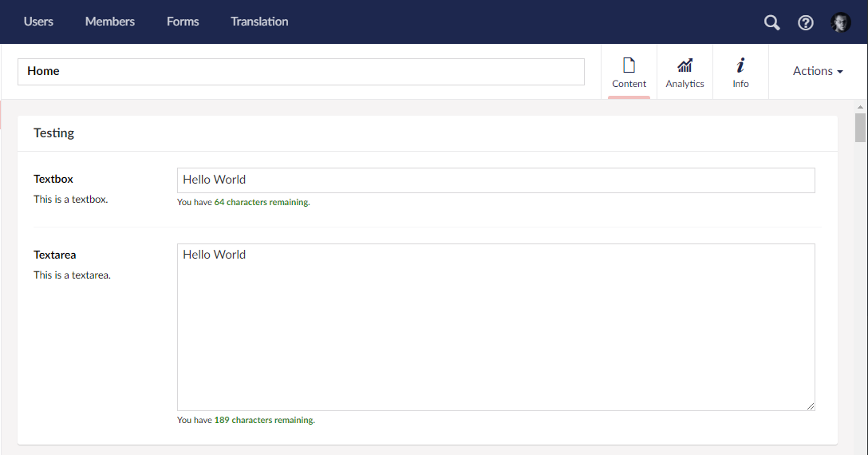Go to the Members section
This screenshot has width=868, height=455.
tap(109, 22)
